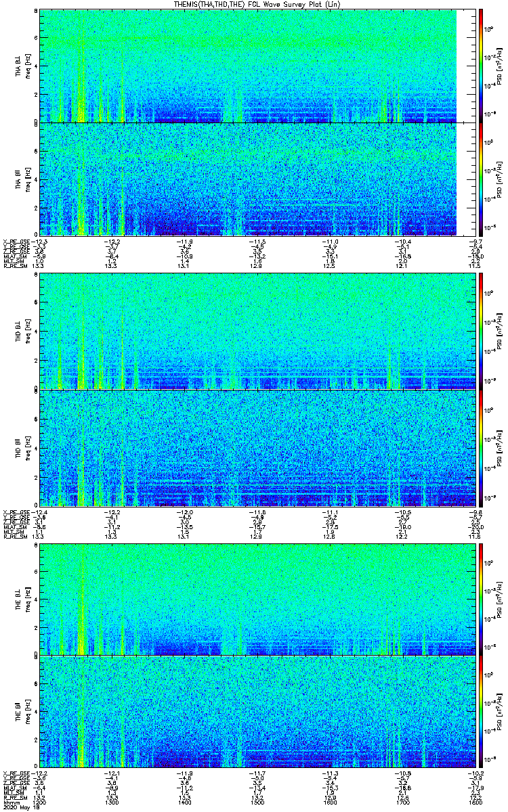Click the color bar beside THD B-perpendicular panel
This screenshot has height=812, width=508.
pyautogui.click(x=481, y=331)
